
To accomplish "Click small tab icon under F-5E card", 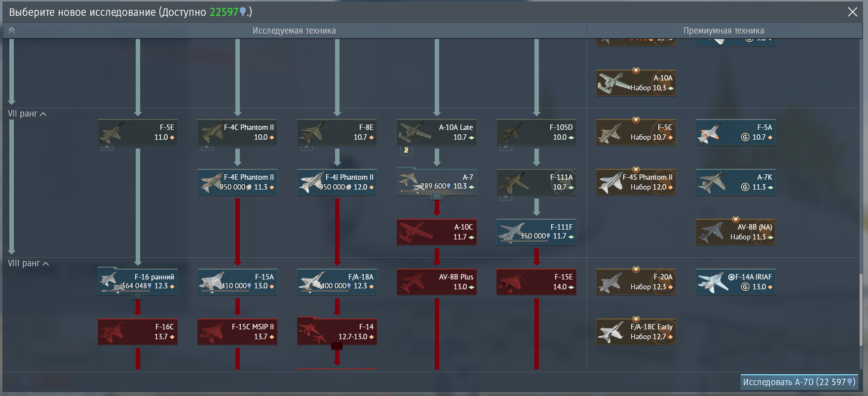I will coord(107,147).
